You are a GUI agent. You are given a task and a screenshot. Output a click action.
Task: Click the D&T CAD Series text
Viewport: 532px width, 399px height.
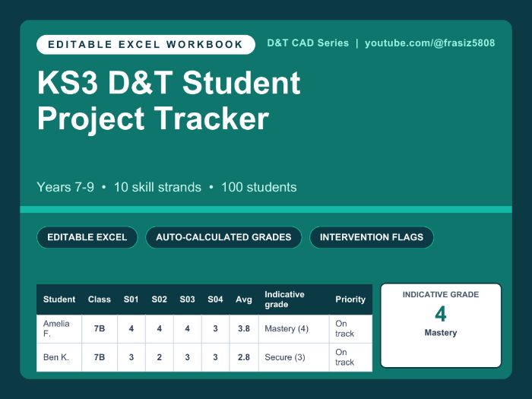click(308, 43)
